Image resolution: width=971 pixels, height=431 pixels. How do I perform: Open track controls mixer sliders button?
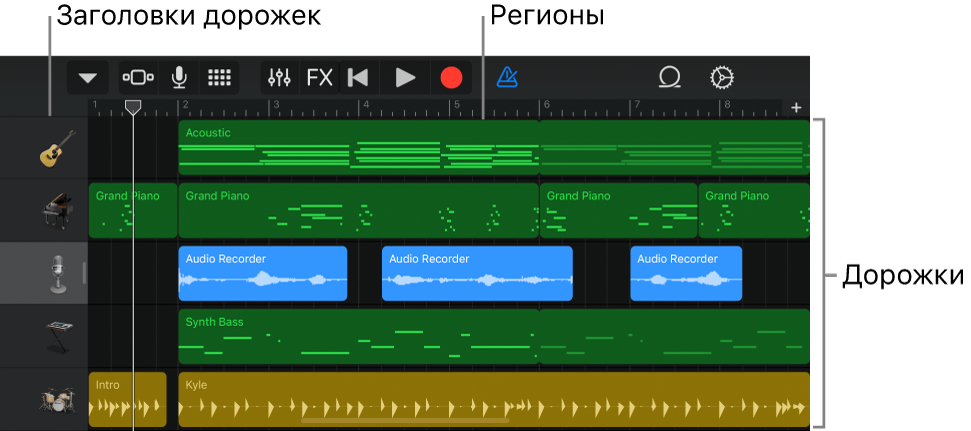[280, 78]
